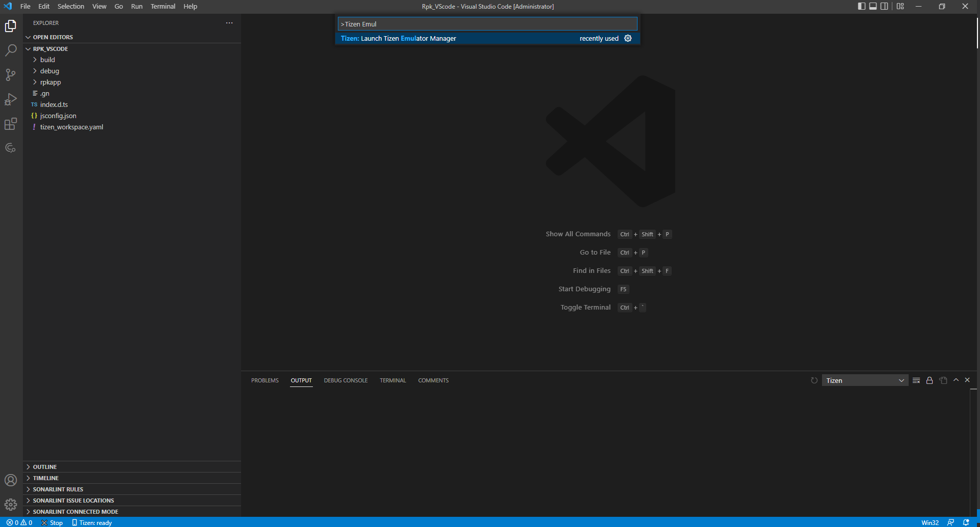Open the SonarLint icon in the activity bar
Image resolution: width=980 pixels, height=527 pixels.
tap(11, 148)
